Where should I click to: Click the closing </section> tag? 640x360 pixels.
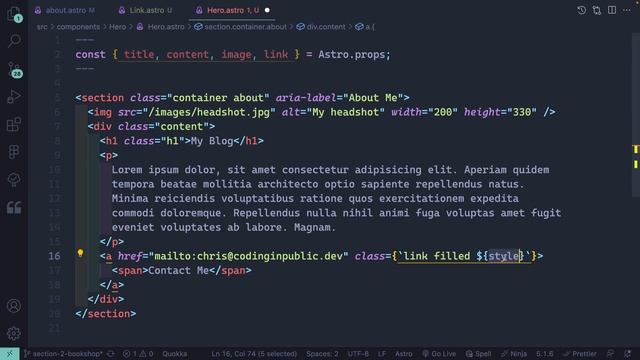tap(106, 313)
